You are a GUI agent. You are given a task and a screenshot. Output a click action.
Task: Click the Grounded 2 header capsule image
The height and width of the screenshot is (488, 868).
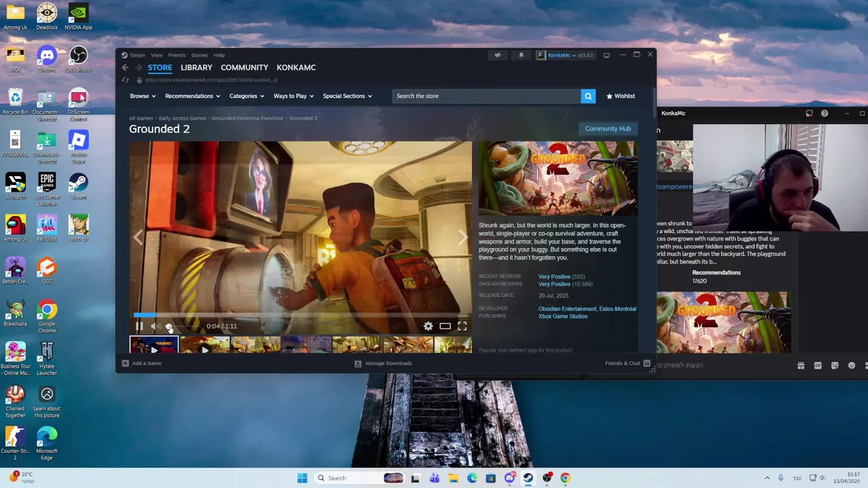pos(558,178)
